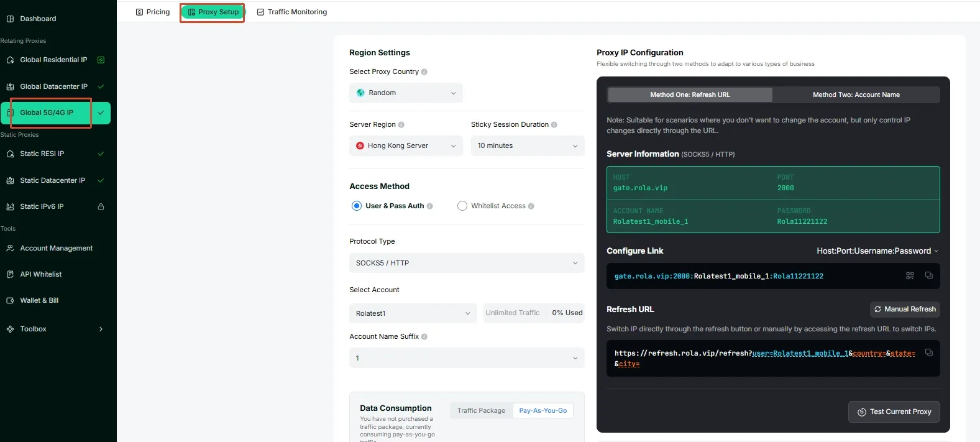980x442 pixels.
Task: Click info icon beside User & Pass Auth
Action: point(430,206)
